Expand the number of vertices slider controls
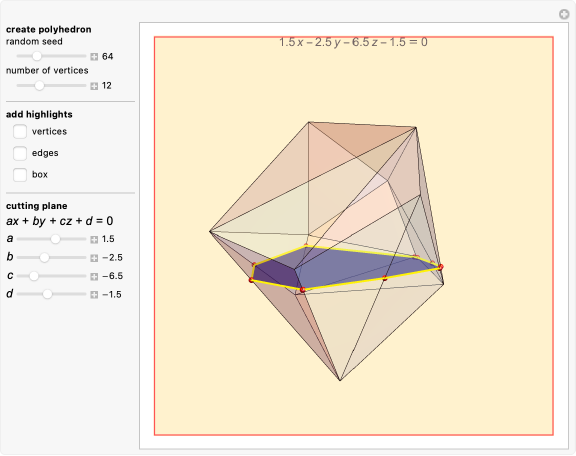Viewport: 576px width, 456px height. point(94,86)
